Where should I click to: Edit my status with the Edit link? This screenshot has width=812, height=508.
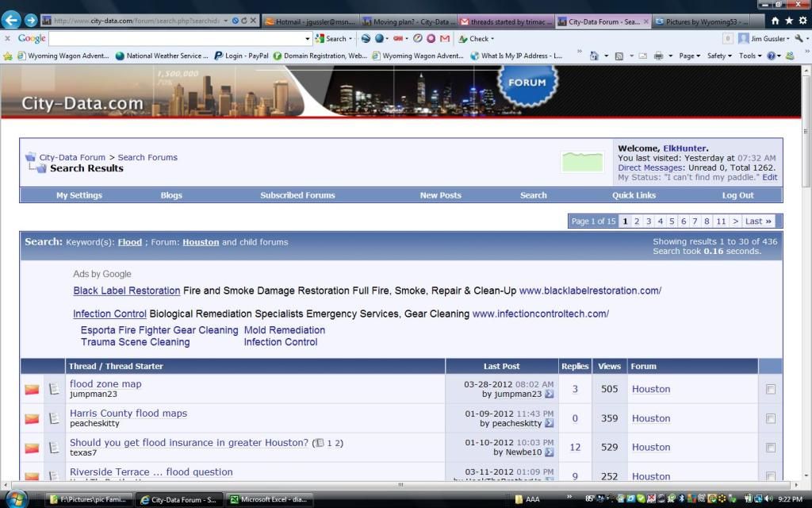pos(769,177)
